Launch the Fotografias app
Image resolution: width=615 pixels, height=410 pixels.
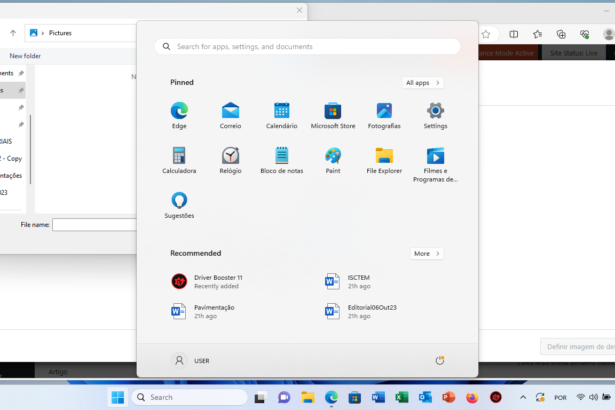pos(384,115)
